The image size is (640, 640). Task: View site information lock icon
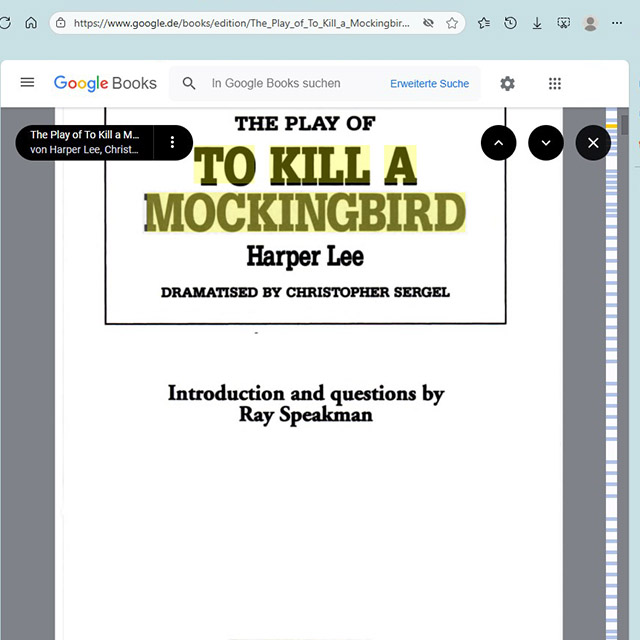(61, 23)
